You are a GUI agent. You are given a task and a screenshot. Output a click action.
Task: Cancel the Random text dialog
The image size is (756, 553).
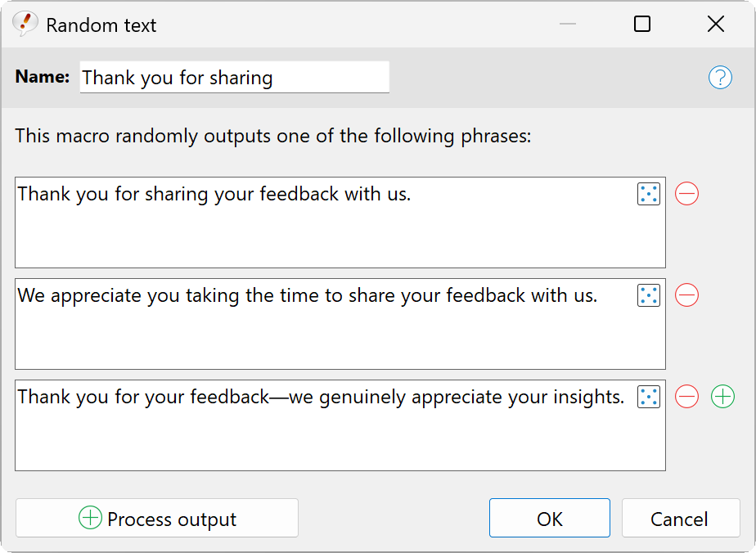point(680,519)
